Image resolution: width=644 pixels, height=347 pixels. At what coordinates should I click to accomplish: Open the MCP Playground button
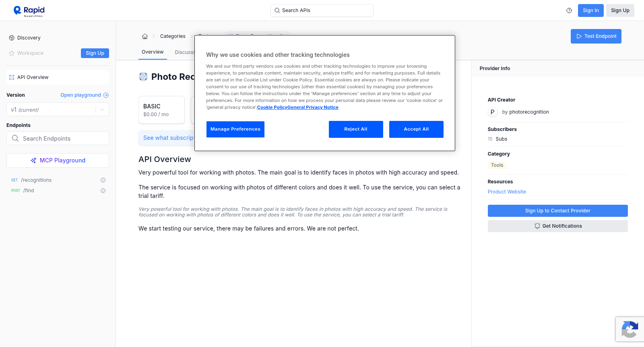coord(58,160)
